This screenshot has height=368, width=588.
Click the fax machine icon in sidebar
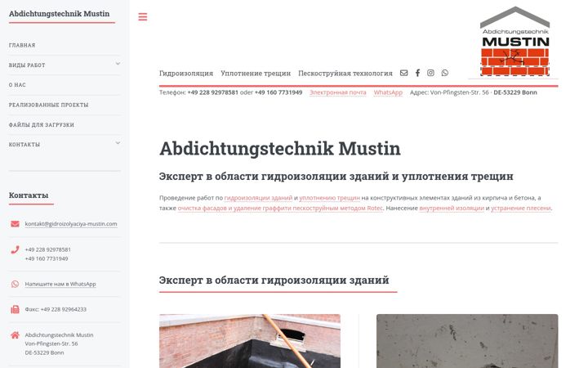point(15,309)
